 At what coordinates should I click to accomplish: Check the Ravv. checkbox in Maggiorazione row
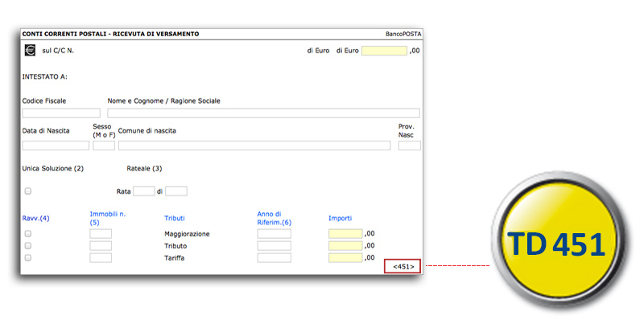tap(28, 234)
